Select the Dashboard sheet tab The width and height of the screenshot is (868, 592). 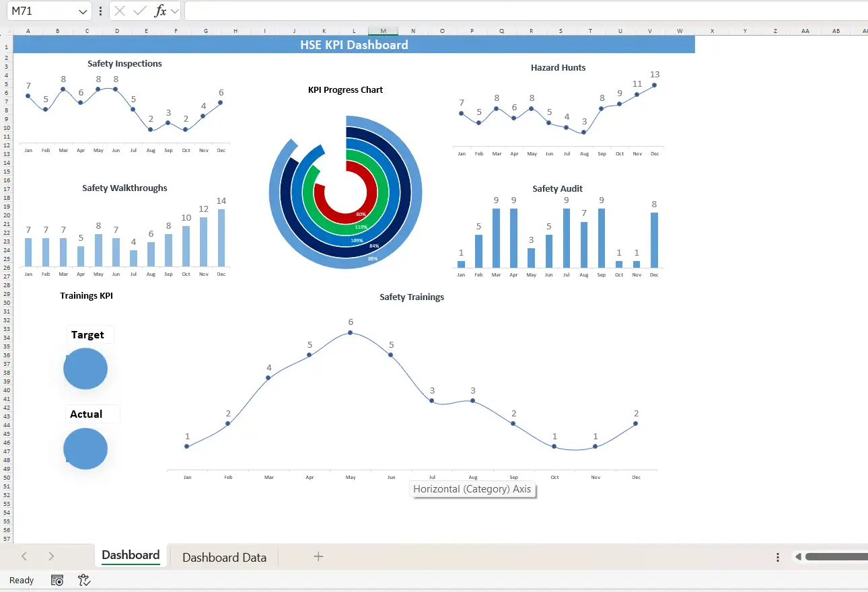pos(131,555)
